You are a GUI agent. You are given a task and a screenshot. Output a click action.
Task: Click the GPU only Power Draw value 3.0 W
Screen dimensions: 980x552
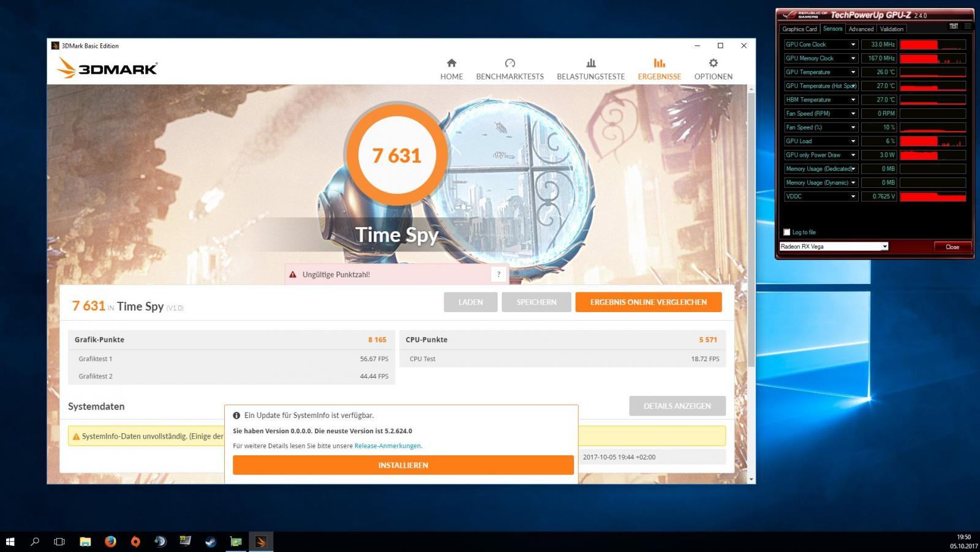coord(879,155)
